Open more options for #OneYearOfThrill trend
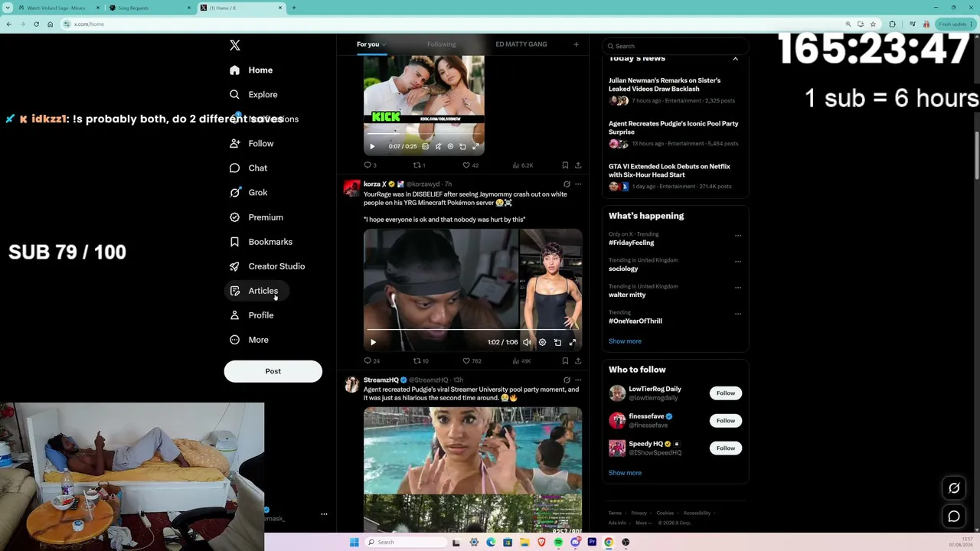Image resolution: width=980 pixels, height=551 pixels. point(738,314)
